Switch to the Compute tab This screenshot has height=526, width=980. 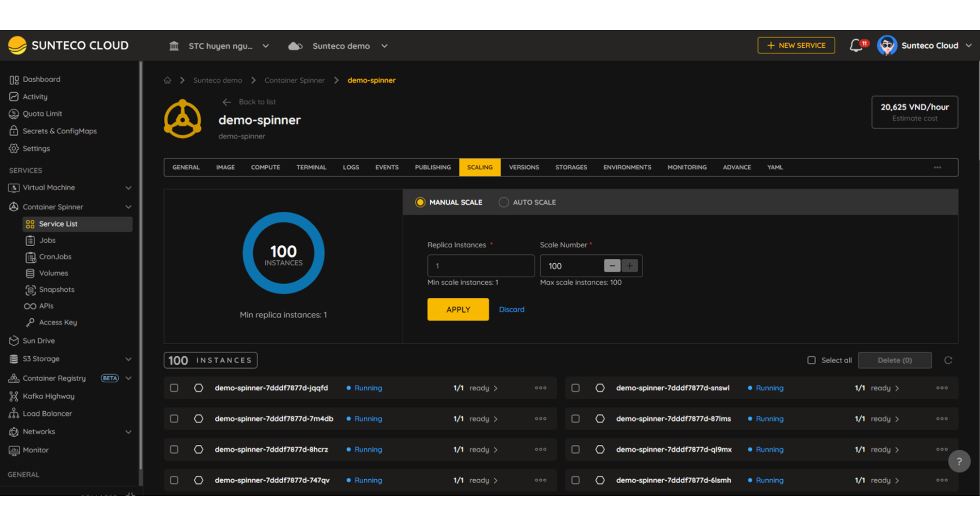click(x=265, y=167)
